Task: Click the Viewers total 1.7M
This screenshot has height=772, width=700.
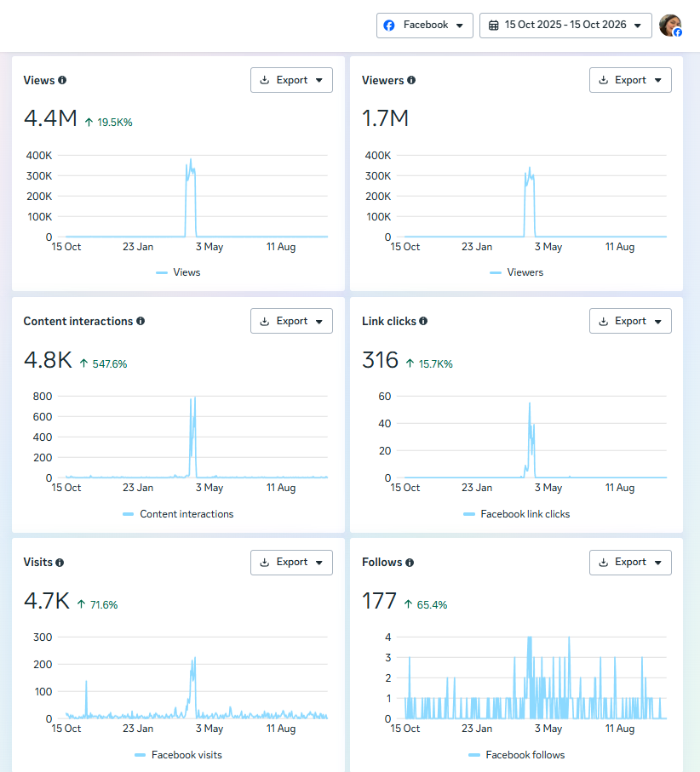Action: point(385,118)
